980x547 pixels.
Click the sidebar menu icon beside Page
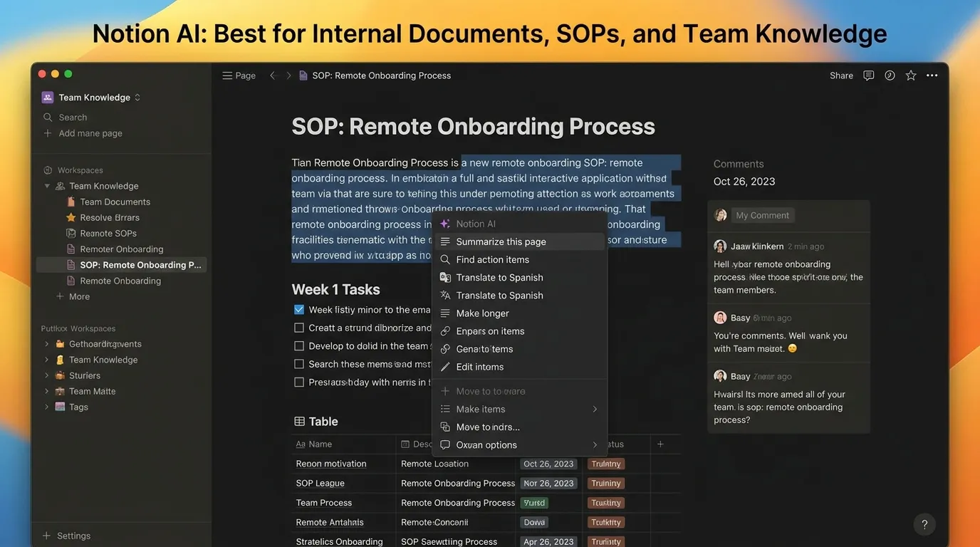227,75
